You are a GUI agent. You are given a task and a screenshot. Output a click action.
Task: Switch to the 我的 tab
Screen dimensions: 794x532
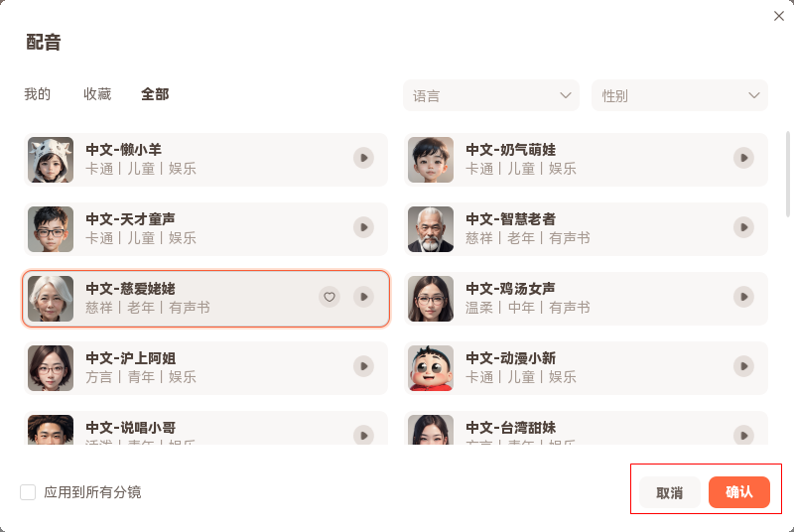point(38,94)
